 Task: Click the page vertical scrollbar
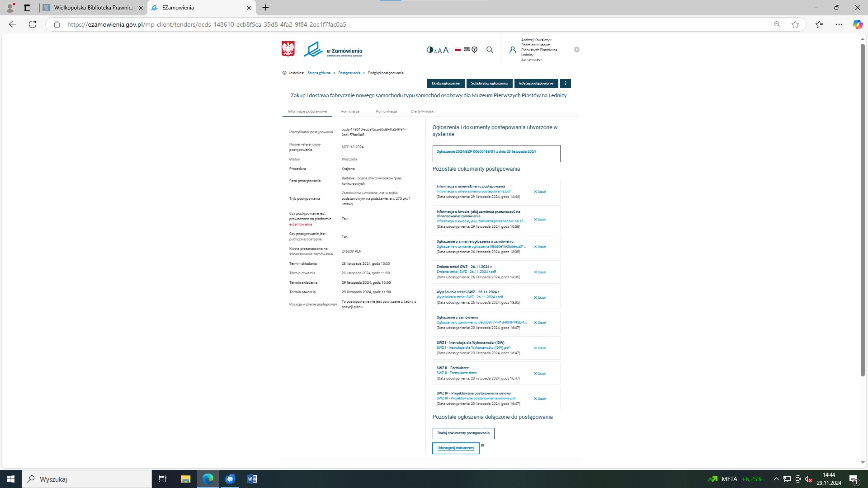coord(863,208)
